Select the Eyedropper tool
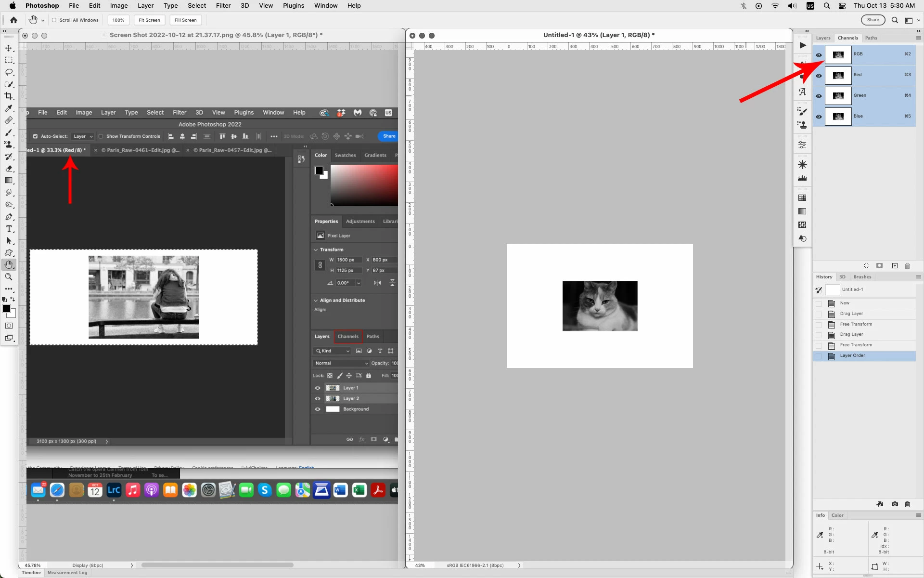924x578 pixels. pyautogui.click(x=9, y=108)
